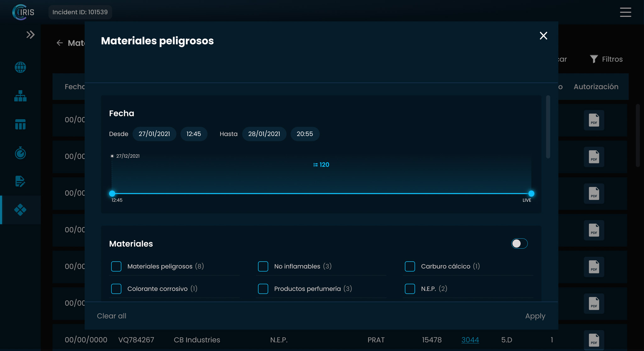Screen dimensions: 644x351
Task: Open the document edit sidebar icon
Action: 20,181
